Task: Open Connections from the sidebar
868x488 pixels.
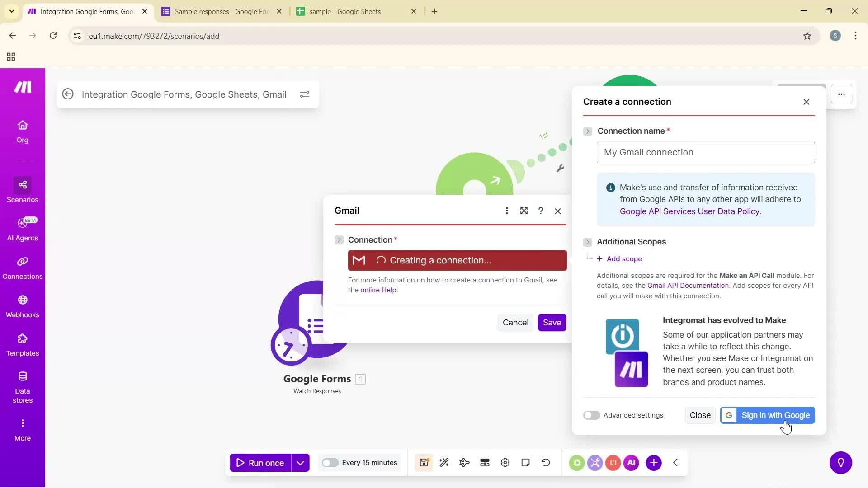Action: tap(22, 267)
